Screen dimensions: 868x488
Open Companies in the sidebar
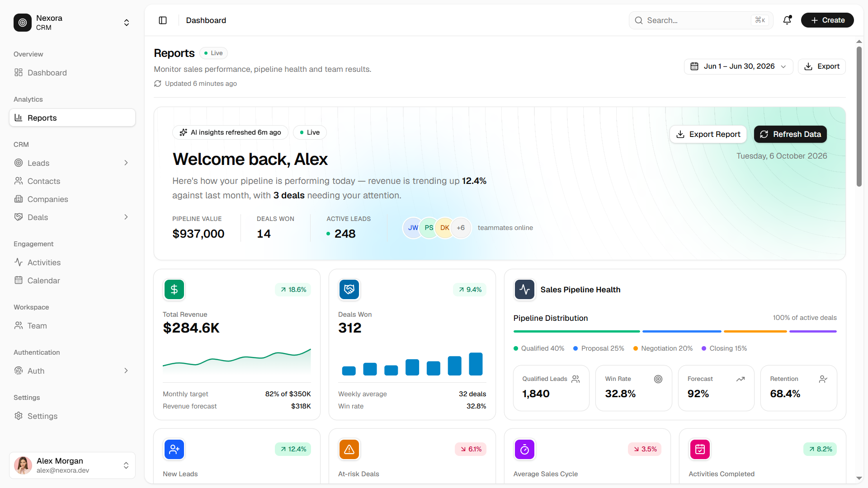coord(72,199)
